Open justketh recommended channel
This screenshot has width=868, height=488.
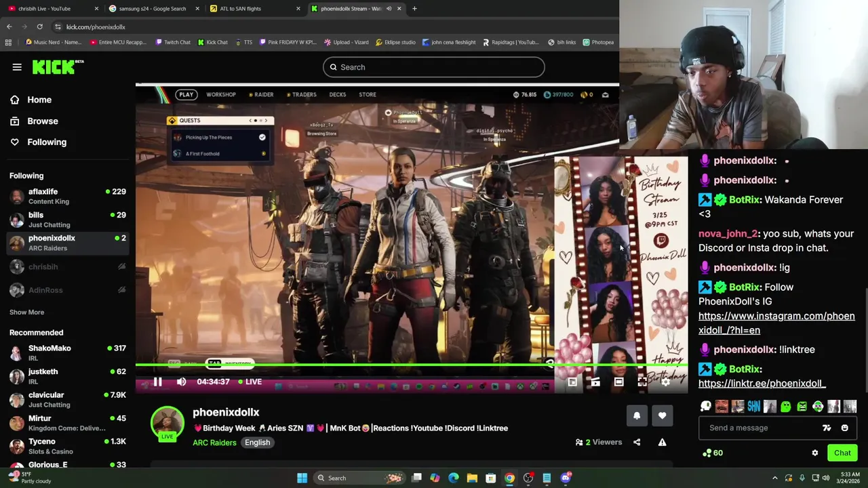[x=68, y=376]
